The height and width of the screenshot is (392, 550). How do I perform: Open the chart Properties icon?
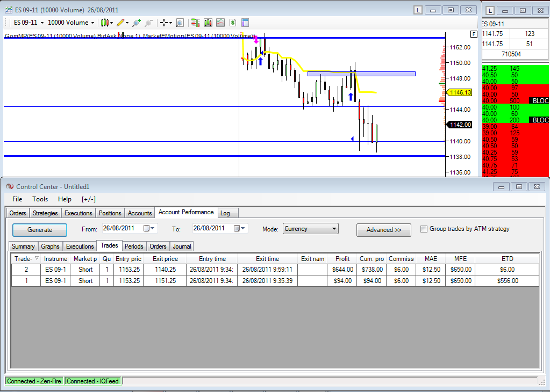245,23
